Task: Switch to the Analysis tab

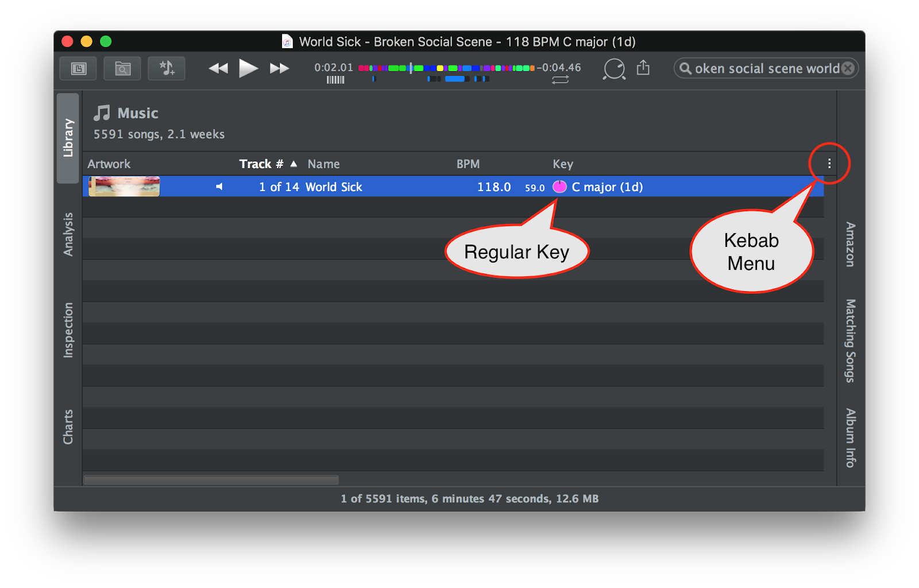Action: pos(68,234)
